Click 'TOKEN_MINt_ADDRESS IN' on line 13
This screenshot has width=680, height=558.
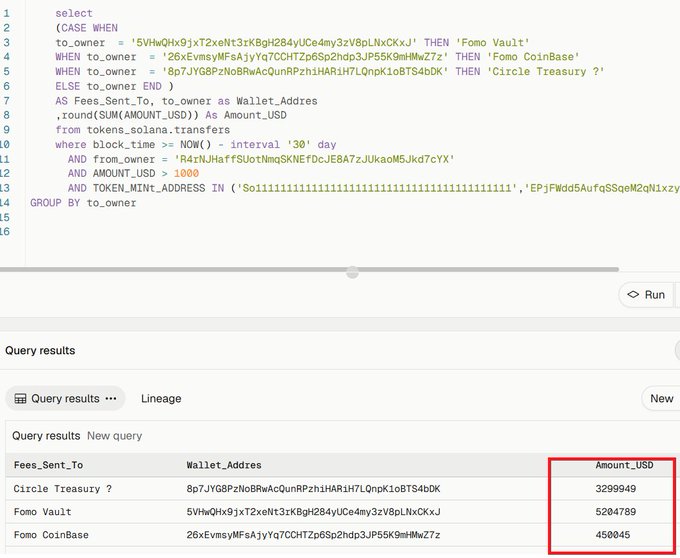click(158, 188)
